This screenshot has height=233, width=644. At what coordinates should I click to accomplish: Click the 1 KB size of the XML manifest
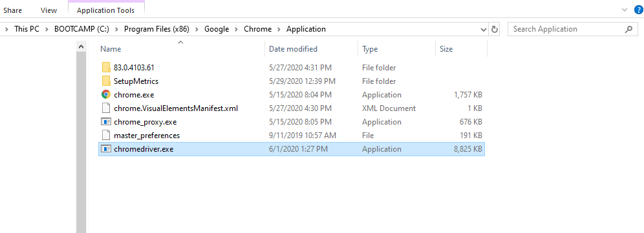(475, 108)
